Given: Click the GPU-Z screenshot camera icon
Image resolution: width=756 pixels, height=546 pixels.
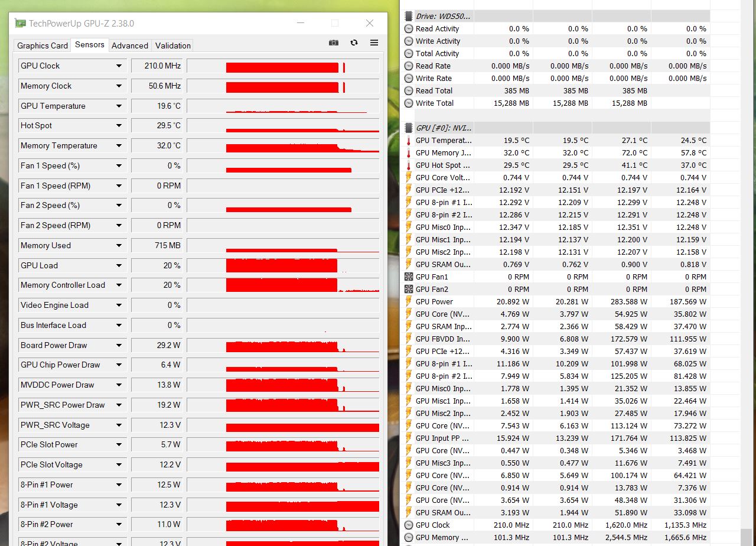Looking at the screenshot, I should [334, 43].
